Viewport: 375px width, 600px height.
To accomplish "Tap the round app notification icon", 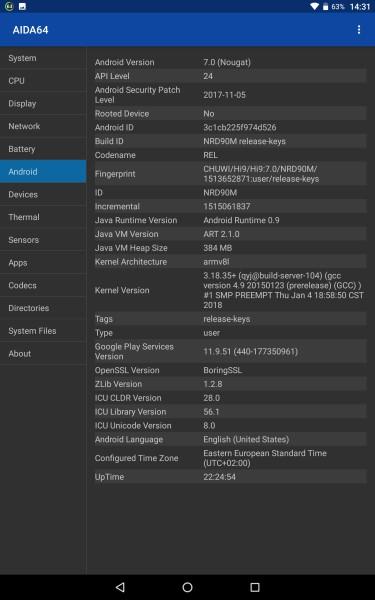I will click(9, 7).
